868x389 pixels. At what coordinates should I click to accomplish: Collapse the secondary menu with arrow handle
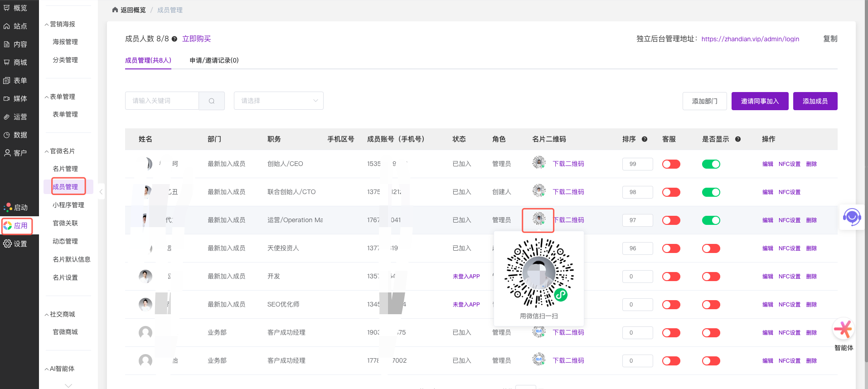(x=101, y=192)
